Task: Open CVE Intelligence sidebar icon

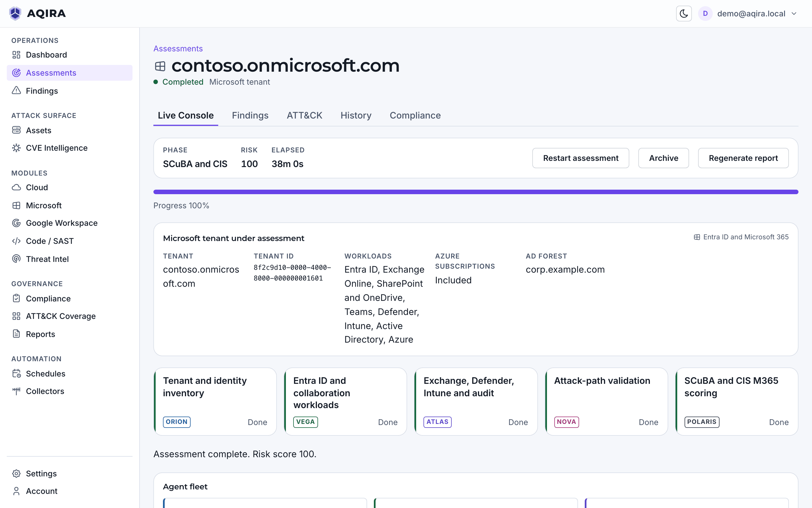Action: (16, 148)
